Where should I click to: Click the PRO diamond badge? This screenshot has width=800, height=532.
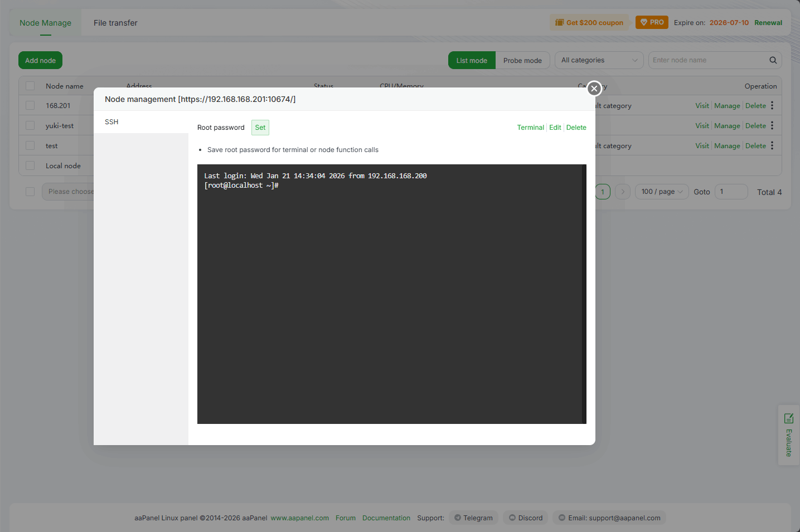[651, 22]
